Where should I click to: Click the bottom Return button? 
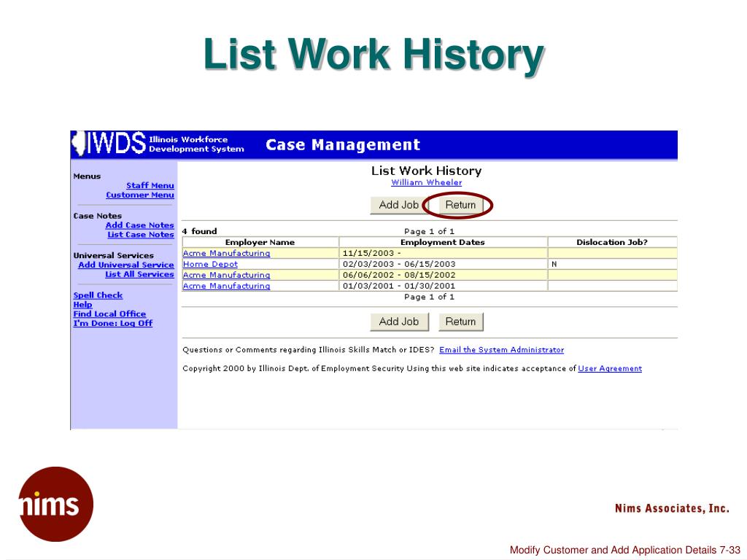coord(461,322)
